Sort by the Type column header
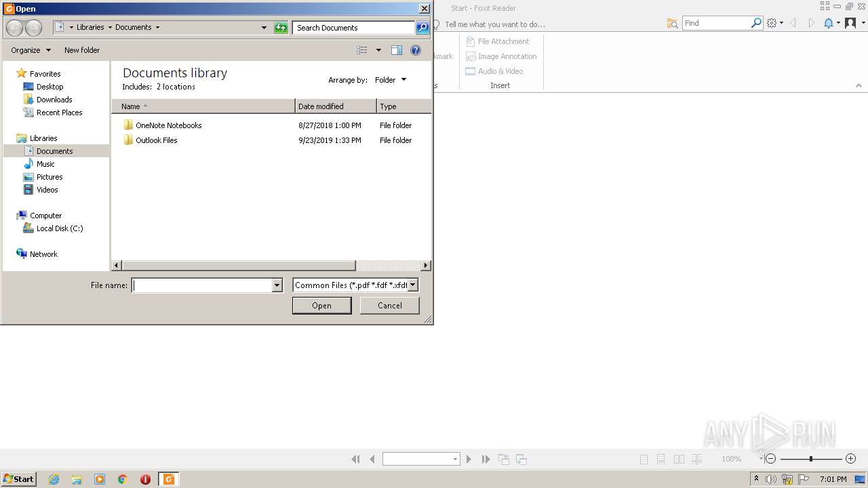Image resolution: width=868 pixels, height=488 pixels. (403, 106)
